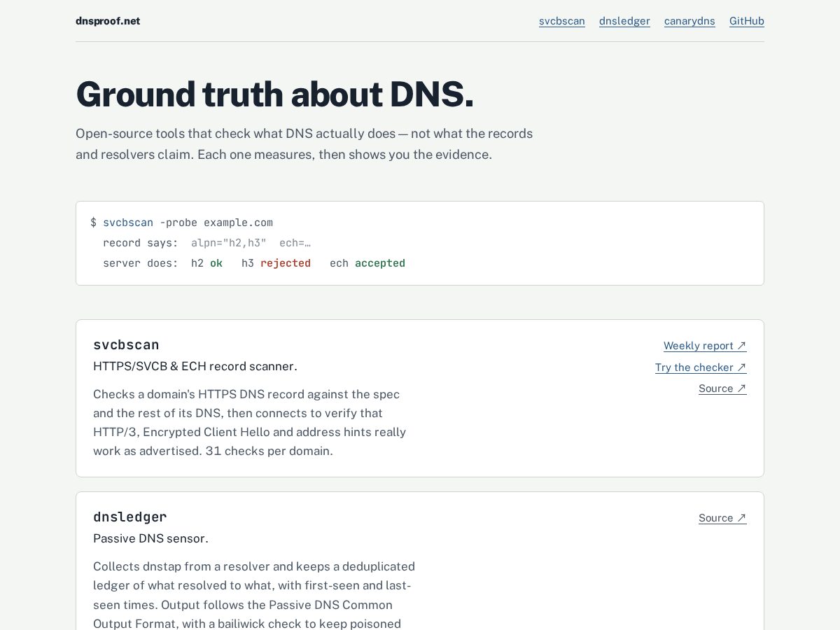Visit the GitHub navigation link
The width and height of the screenshot is (840, 630).
pyautogui.click(x=747, y=21)
